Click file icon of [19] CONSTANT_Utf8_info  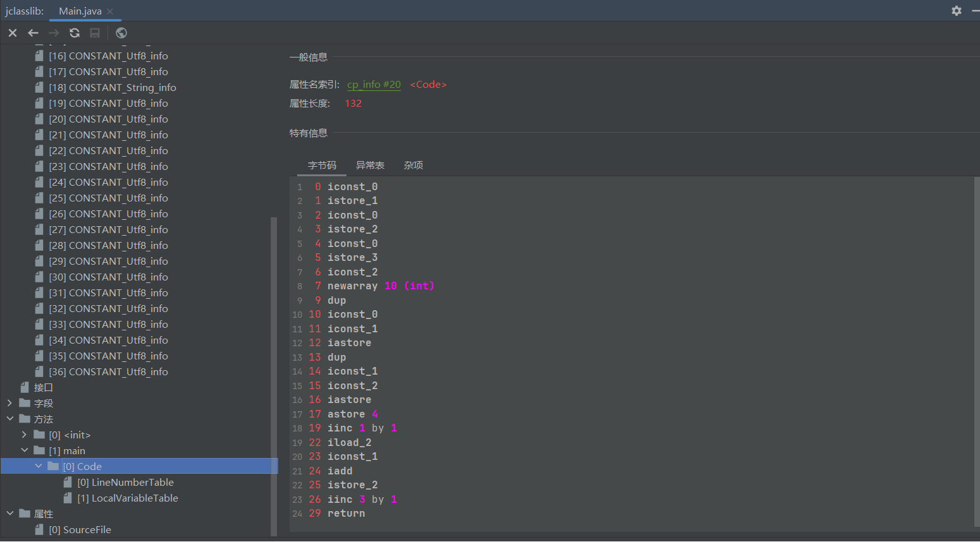pos(39,103)
